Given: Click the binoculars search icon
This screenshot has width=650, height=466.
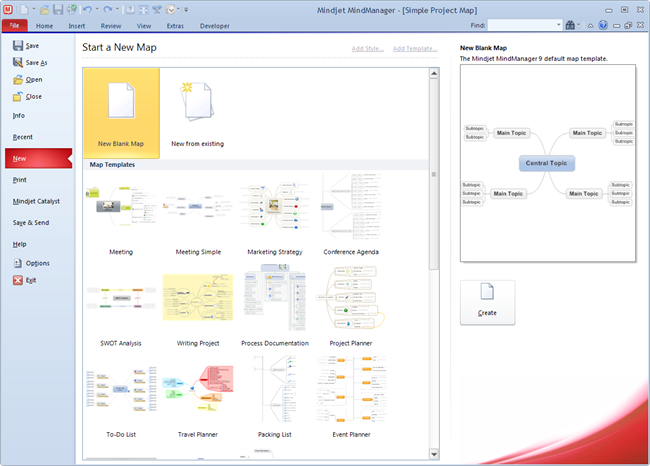Looking at the screenshot, I should [x=570, y=25].
